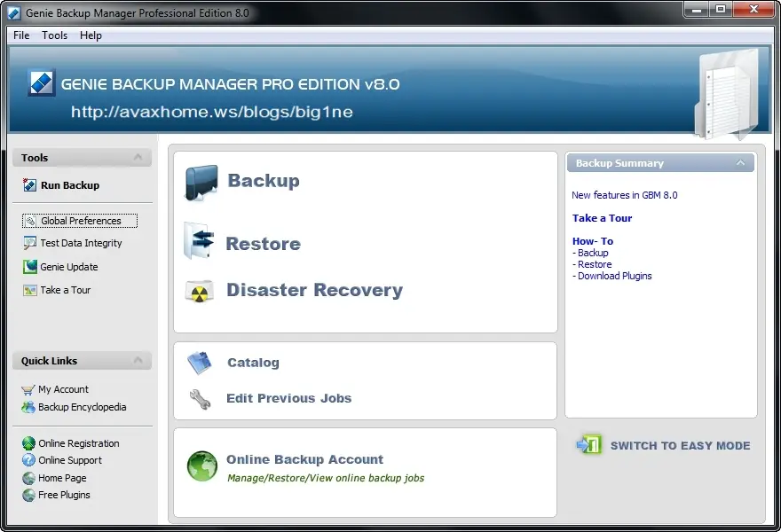Minimize the Genie Backup Manager window

[697, 9]
